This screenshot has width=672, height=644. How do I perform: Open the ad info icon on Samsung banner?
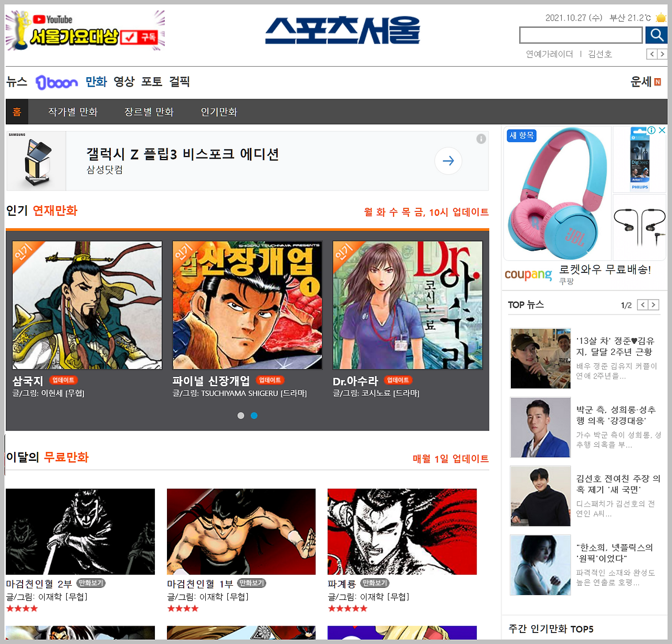pyautogui.click(x=481, y=139)
